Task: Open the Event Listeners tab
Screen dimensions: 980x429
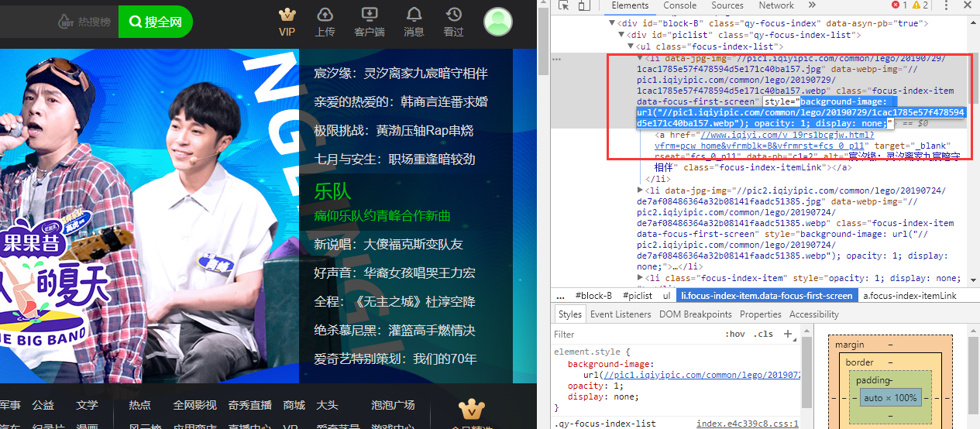Action: pos(621,314)
